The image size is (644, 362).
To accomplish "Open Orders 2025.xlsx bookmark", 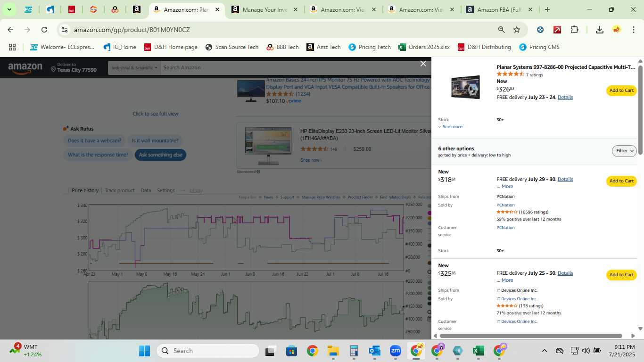I will (x=424, y=47).
